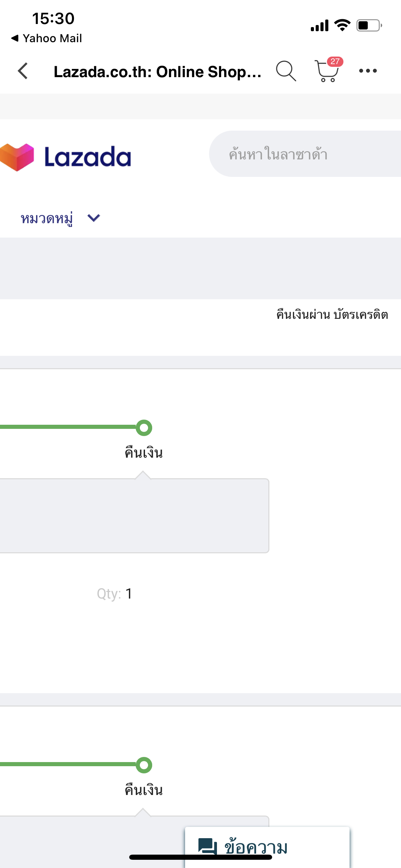Return to Yahoo Mail app

click(x=47, y=38)
